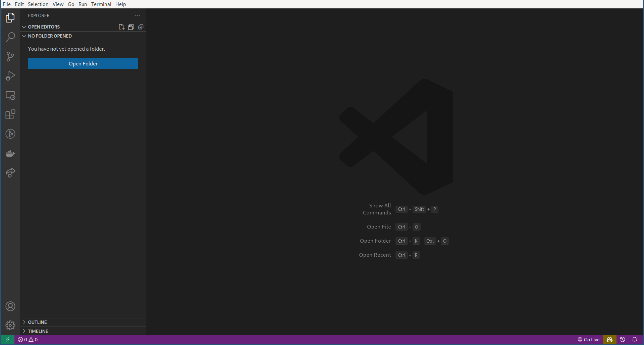Start server with Go Live
The image size is (644, 345).
click(588, 340)
